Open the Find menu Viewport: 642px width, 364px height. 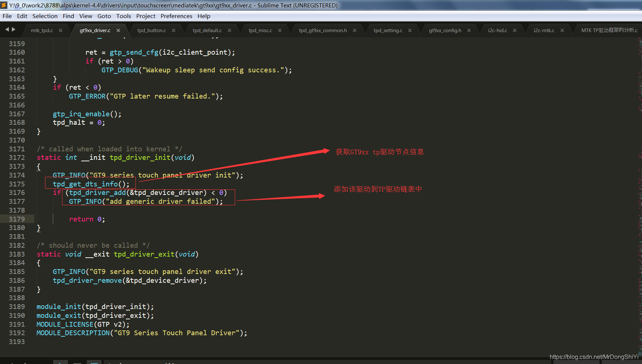68,16
